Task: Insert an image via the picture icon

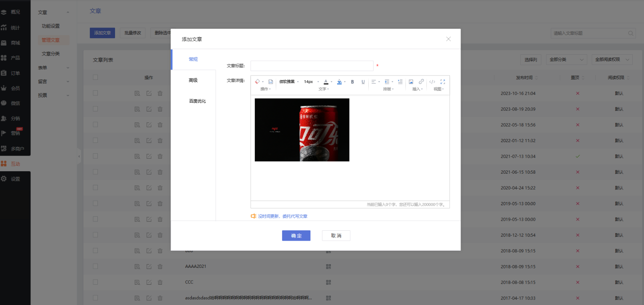Action: tap(411, 81)
